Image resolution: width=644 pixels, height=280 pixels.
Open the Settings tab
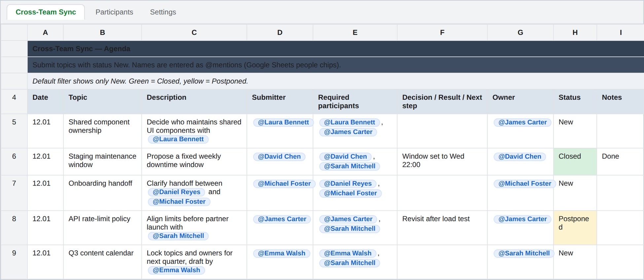[x=163, y=12]
